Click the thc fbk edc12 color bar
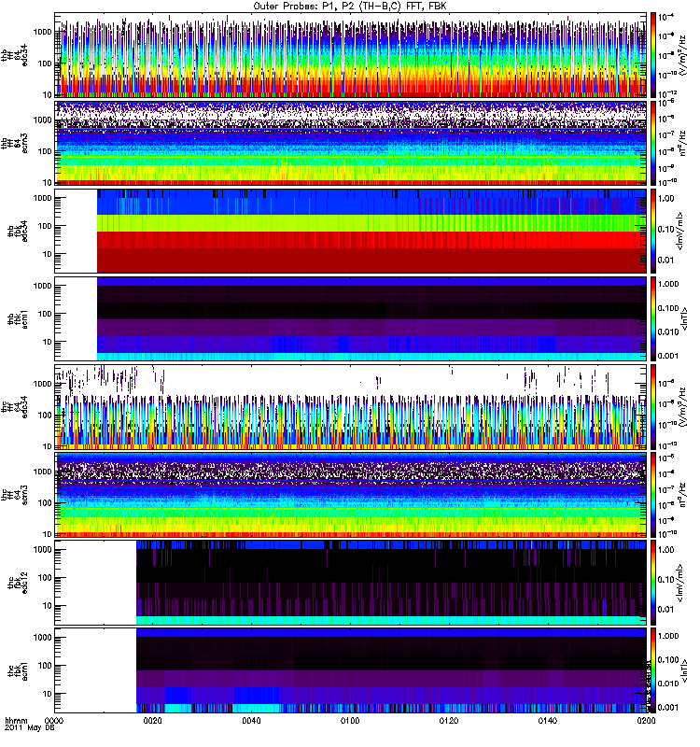The image size is (700, 747). tap(652, 583)
